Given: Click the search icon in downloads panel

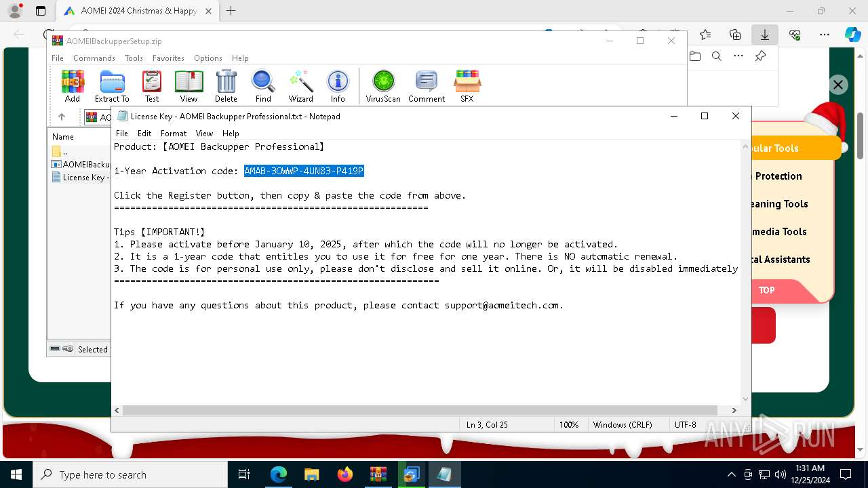Looking at the screenshot, I should pyautogui.click(x=717, y=56).
